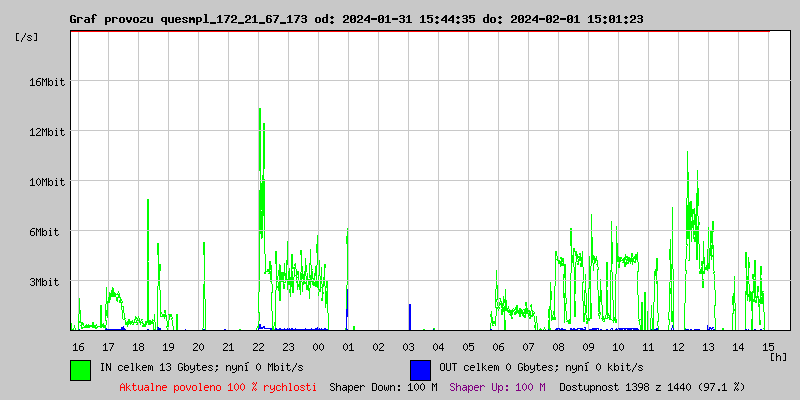
Task: Select the 16Mbit y-axis label
Action: click(x=46, y=82)
